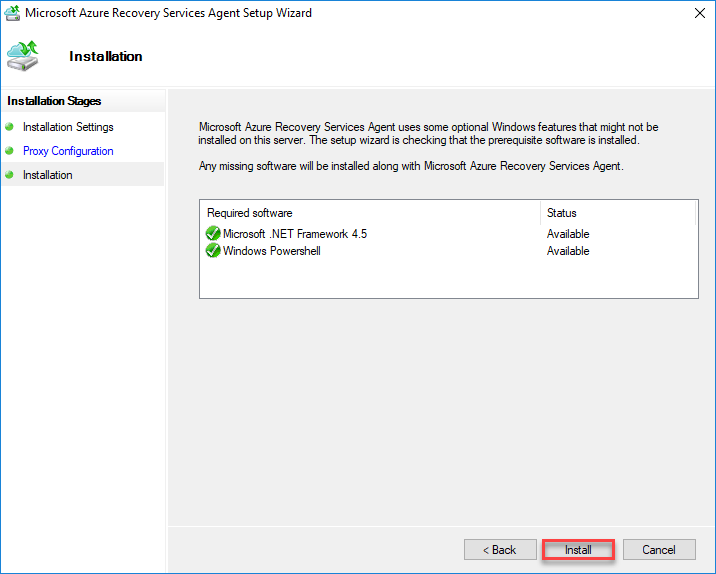
Task: Select the Installation stage in the sidebar
Action: 48,175
